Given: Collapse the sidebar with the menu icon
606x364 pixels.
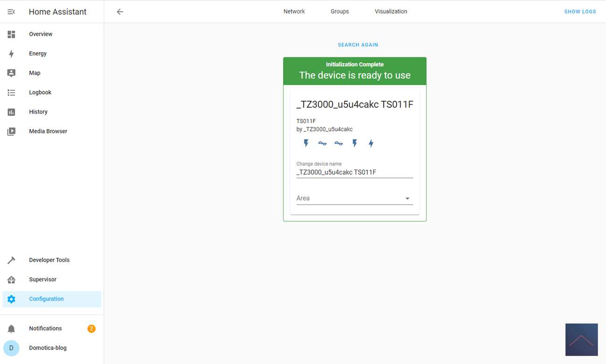Looking at the screenshot, I should pyautogui.click(x=11, y=12).
